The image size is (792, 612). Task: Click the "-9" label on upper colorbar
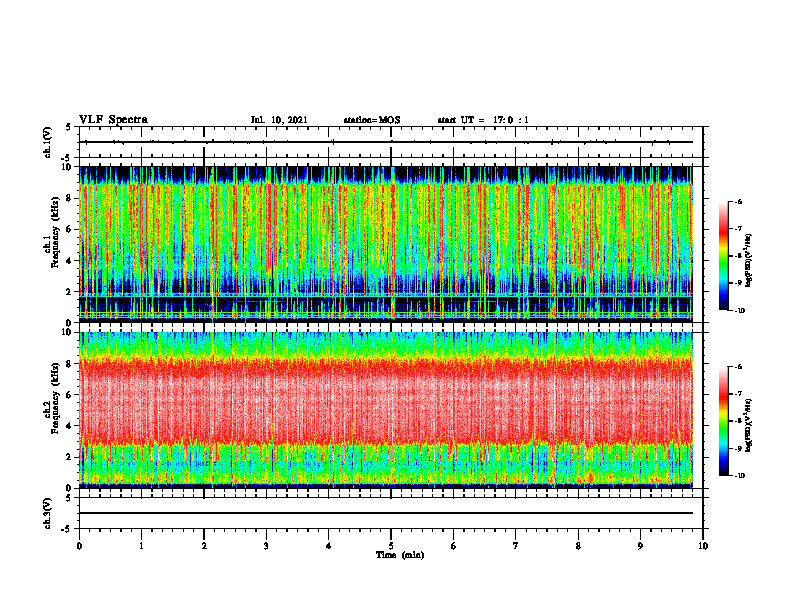coord(738,283)
